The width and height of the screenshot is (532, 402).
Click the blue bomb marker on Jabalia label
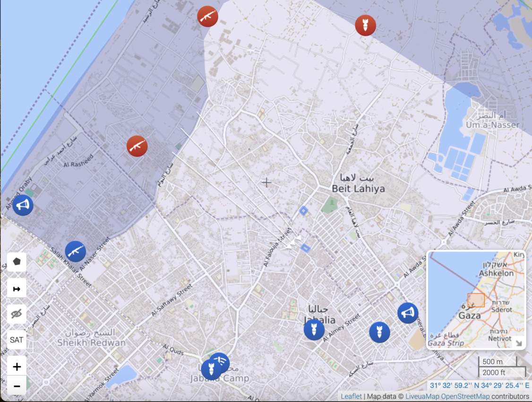tap(314, 330)
